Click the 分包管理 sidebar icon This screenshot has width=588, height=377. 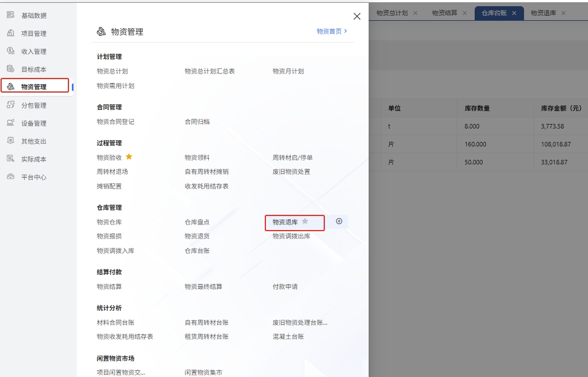tap(10, 105)
